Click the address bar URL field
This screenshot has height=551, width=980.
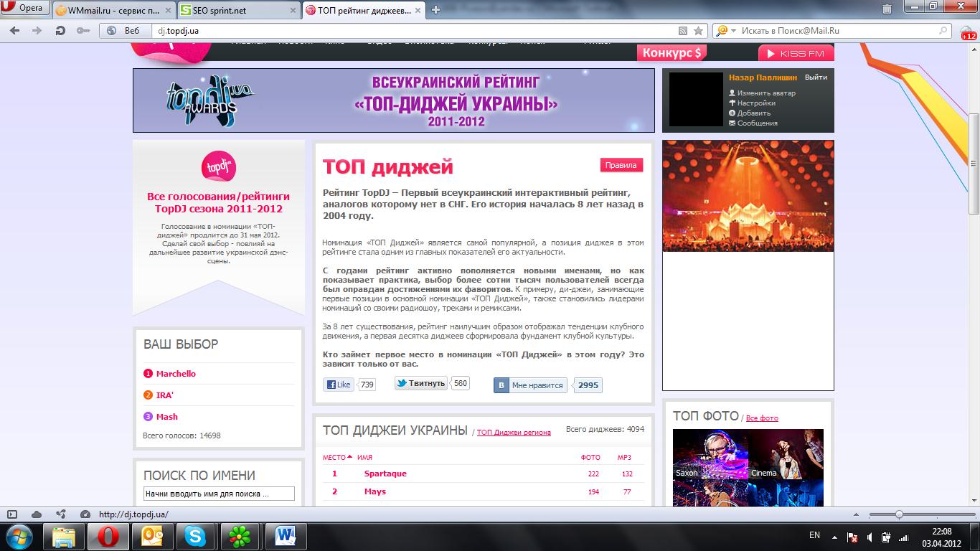[414, 31]
